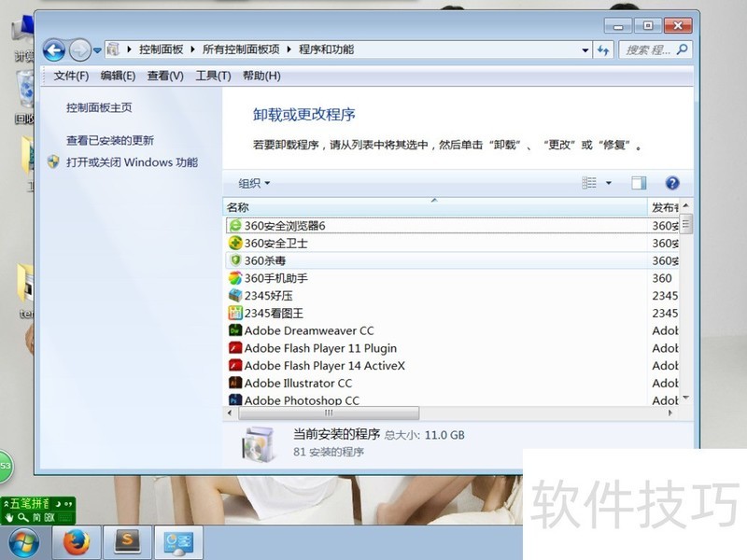Click 打开或关闭 Windows 功能 link
Screen dimensions: 747x560
click(132, 162)
